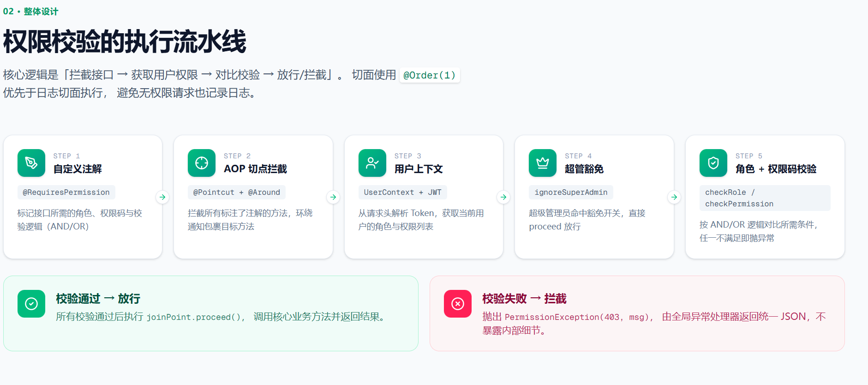The image size is (868, 385).
Task: Select the ignoreSuperAdmin code tag
Action: (571, 192)
